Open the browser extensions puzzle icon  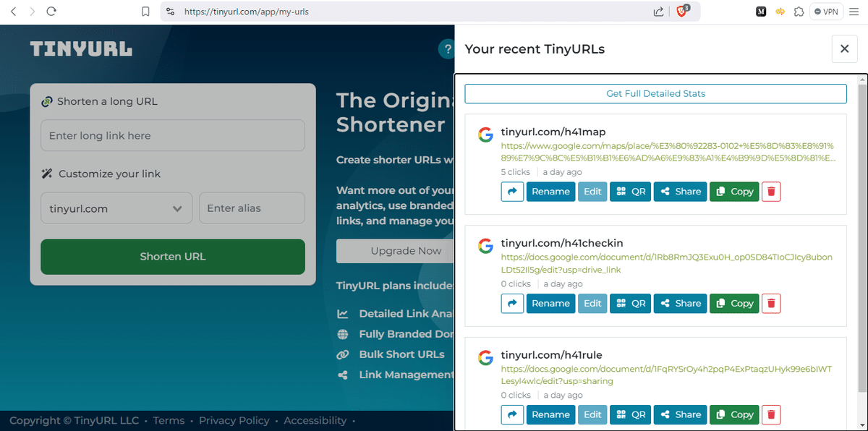799,12
